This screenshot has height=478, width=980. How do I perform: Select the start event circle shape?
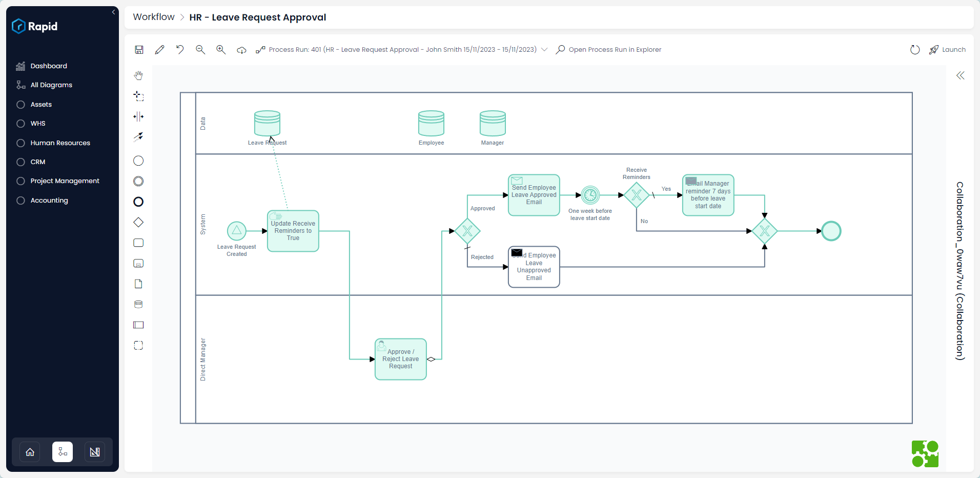click(138, 161)
